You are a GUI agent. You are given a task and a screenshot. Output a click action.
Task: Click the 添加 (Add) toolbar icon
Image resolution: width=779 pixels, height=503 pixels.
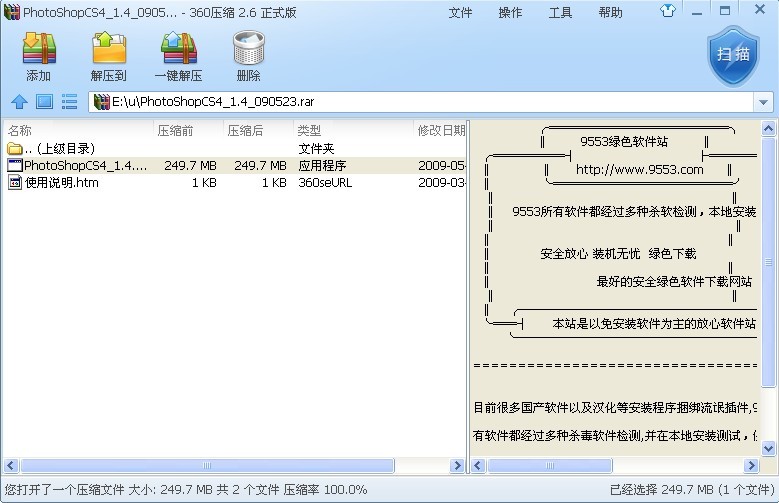click(39, 48)
